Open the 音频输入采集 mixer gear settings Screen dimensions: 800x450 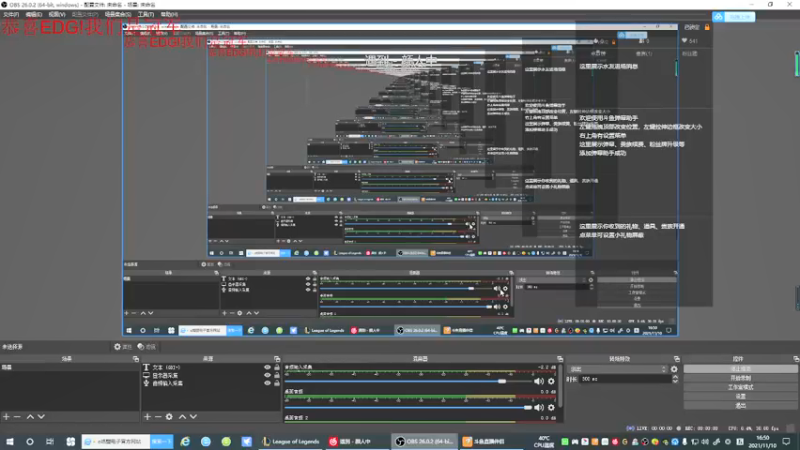click(x=551, y=381)
